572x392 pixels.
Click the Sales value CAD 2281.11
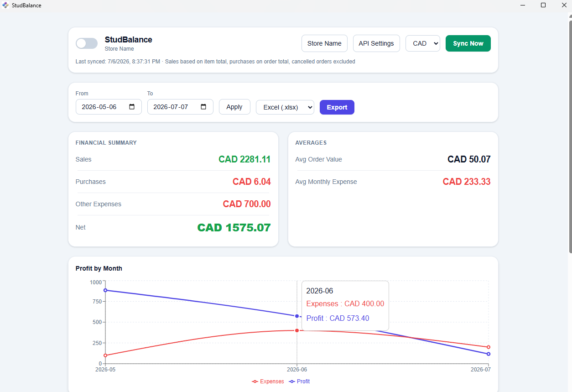coord(244,159)
